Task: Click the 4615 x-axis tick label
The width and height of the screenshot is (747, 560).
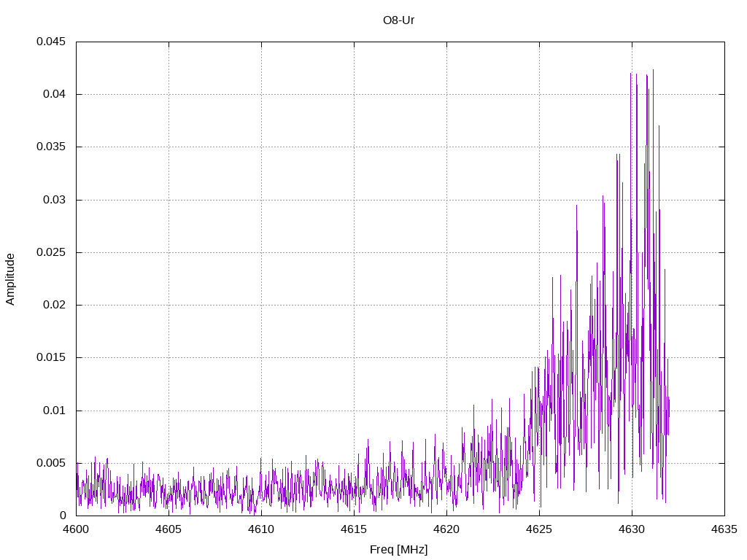Action: (354, 529)
